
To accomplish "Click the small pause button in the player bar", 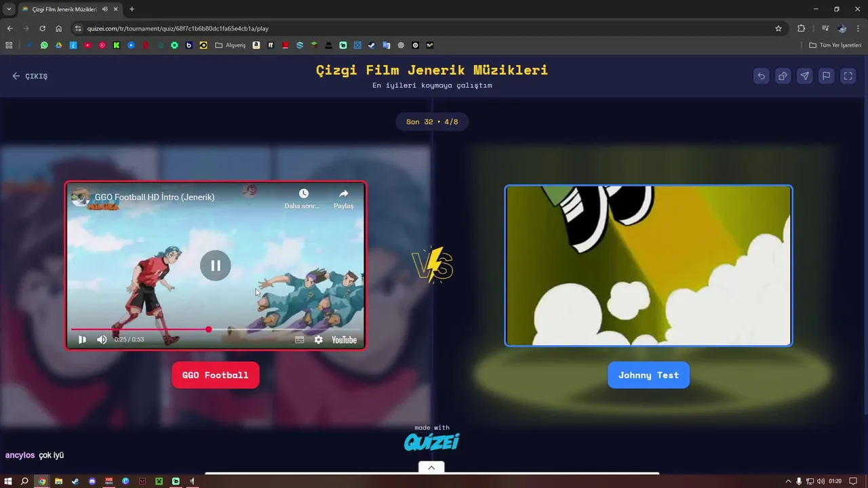I will point(82,340).
